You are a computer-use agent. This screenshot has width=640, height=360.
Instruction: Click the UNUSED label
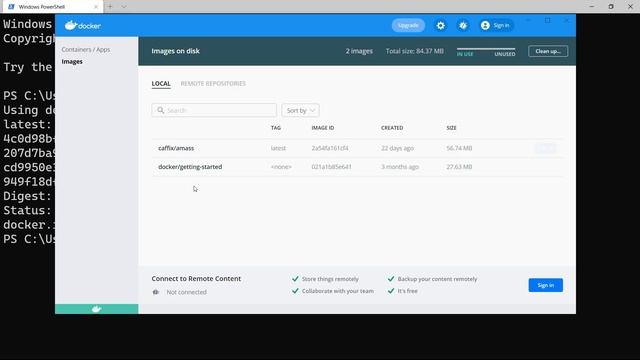[x=505, y=54]
